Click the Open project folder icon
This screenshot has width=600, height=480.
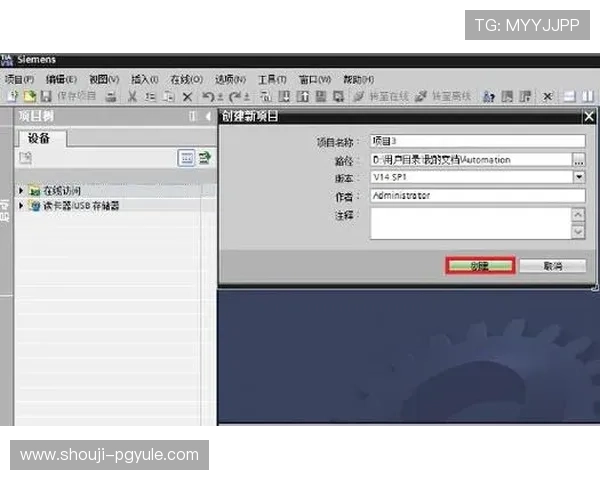click(29, 96)
